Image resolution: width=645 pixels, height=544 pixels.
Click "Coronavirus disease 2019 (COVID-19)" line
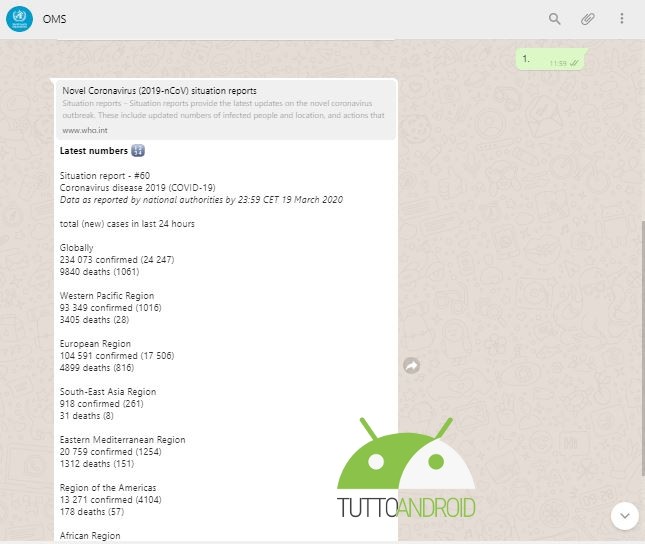(137, 188)
